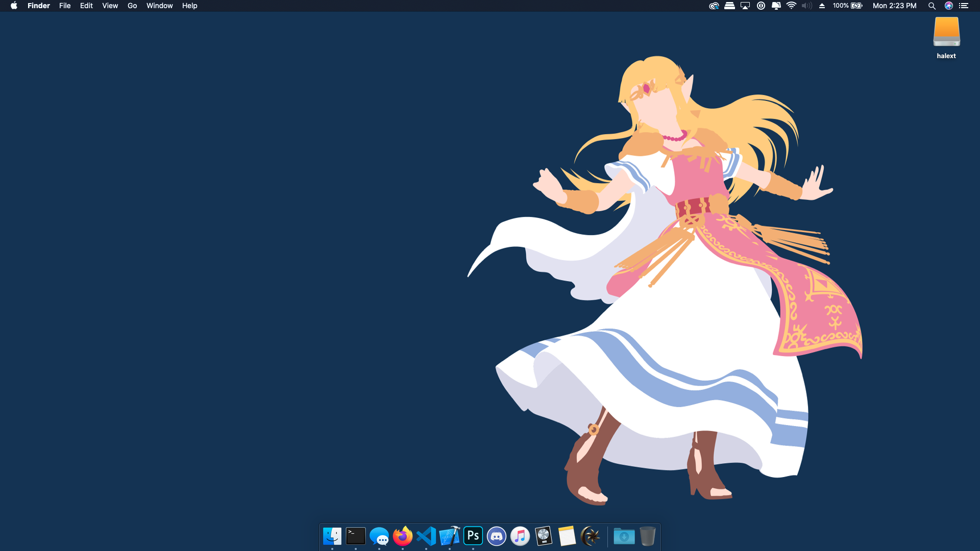Open the Messages app in the Dock
This screenshot has width=980, height=551.
coord(379,537)
